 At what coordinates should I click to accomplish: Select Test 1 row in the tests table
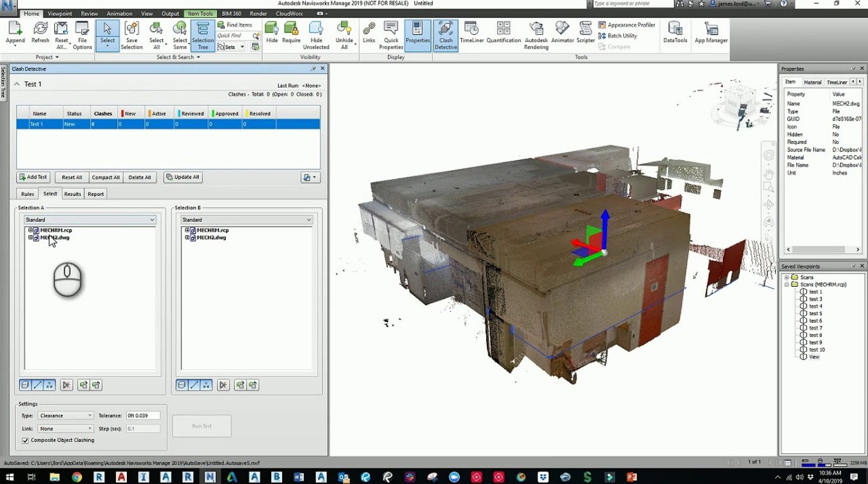click(168, 124)
